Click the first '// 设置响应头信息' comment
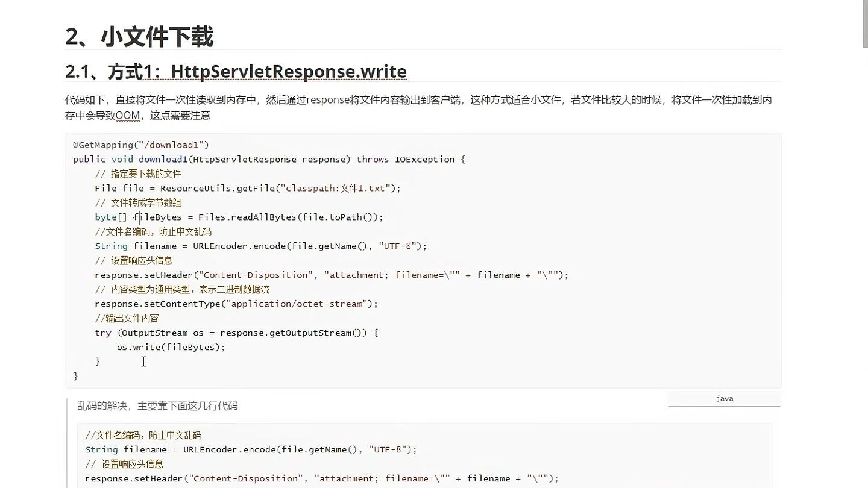 pos(134,260)
